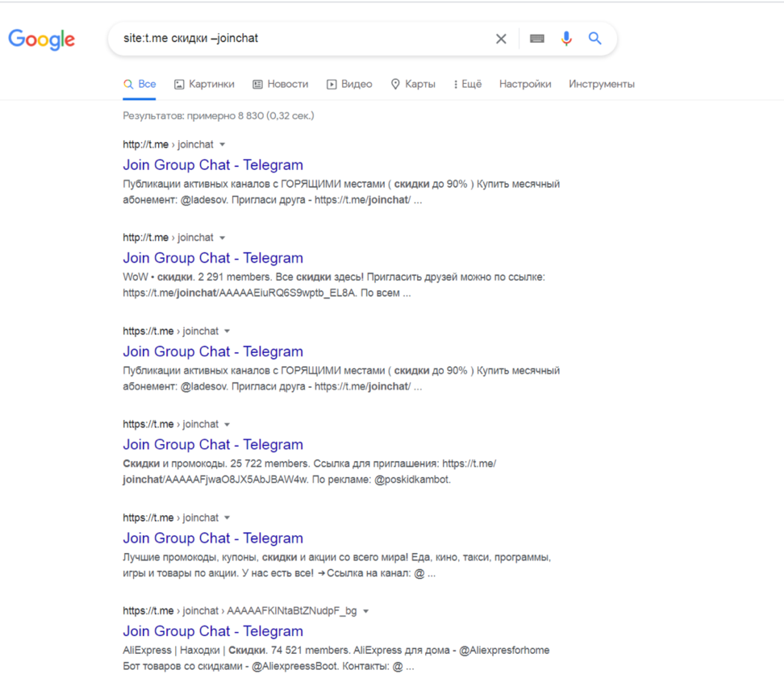Expand dropdown arrow next to first result URL
784x678 pixels.
tap(223, 145)
